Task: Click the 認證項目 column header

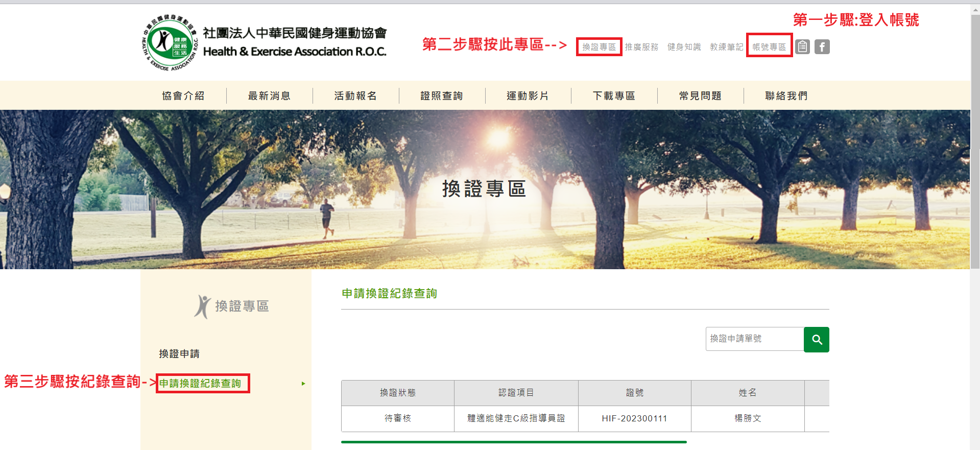Action: pos(516,393)
